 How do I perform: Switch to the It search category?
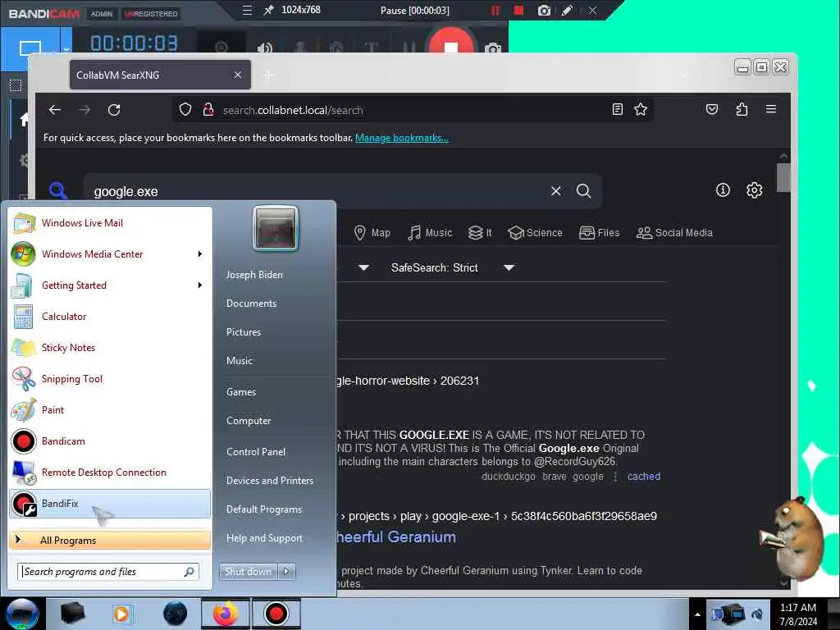tap(480, 233)
